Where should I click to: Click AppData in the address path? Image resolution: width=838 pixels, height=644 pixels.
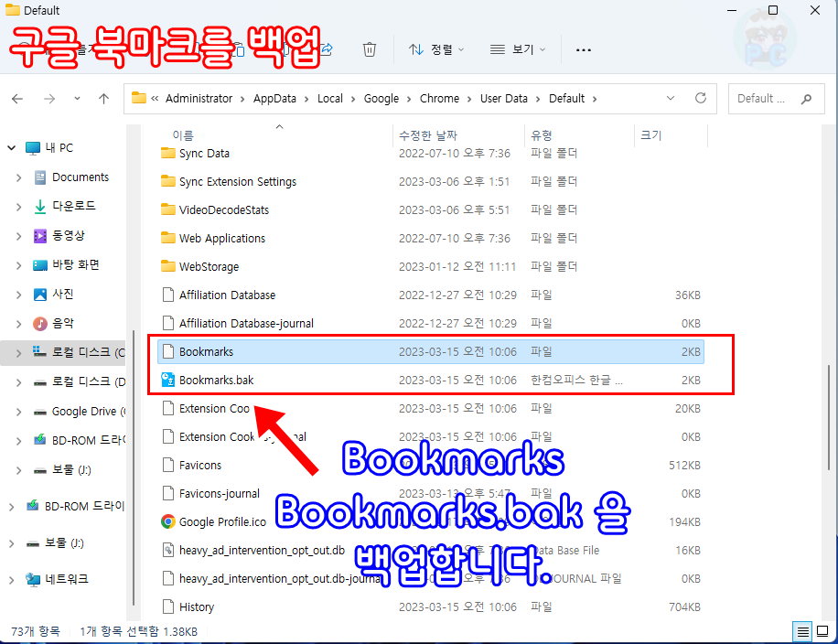(x=274, y=98)
